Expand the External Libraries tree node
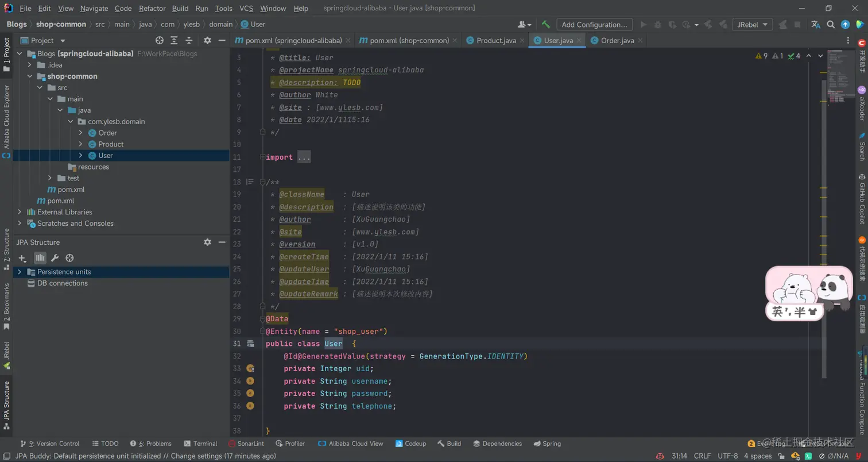The height and width of the screenshot is (462, 868). click(x=20, y=212)
